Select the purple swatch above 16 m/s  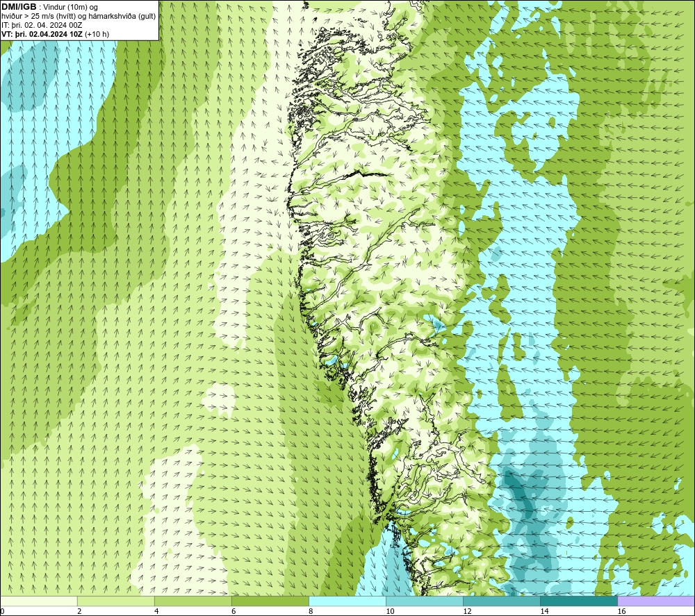[656, 601]
